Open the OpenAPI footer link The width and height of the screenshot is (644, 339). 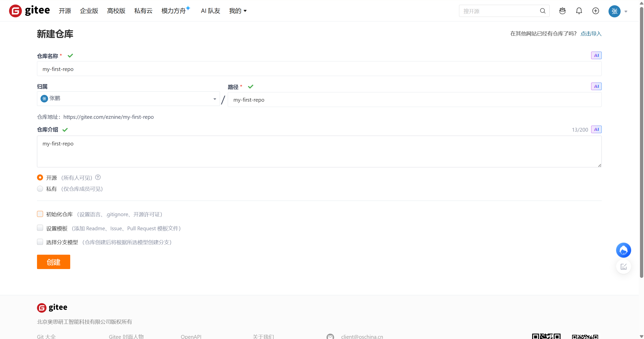(x=191, y=336)
